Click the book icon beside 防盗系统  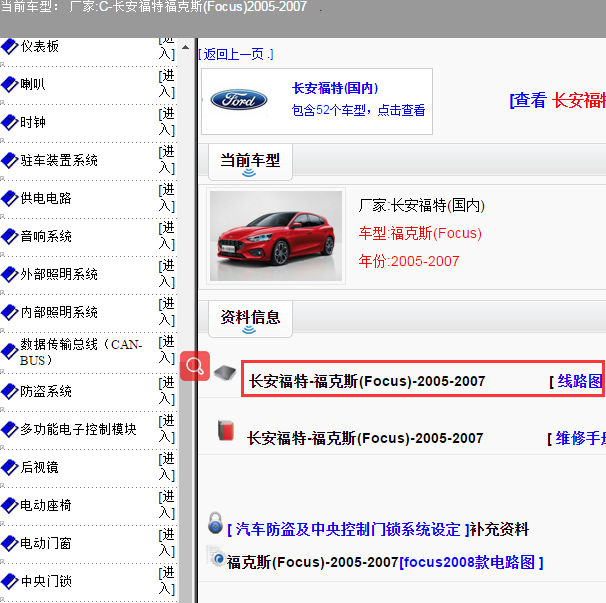tap(9, 392)
